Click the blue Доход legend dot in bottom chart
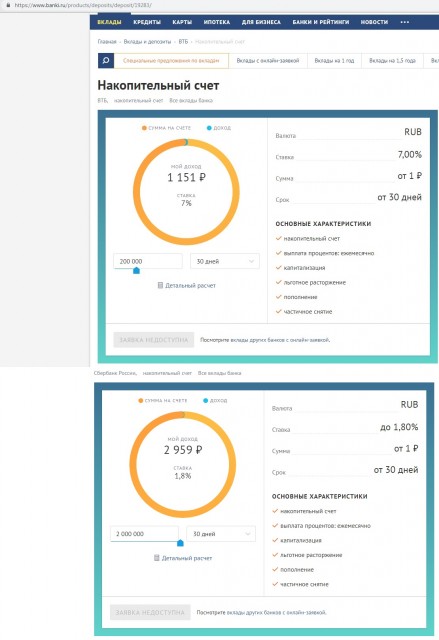Image resolution: width=439 pixels, height=640 pixels. click(206, 400)
